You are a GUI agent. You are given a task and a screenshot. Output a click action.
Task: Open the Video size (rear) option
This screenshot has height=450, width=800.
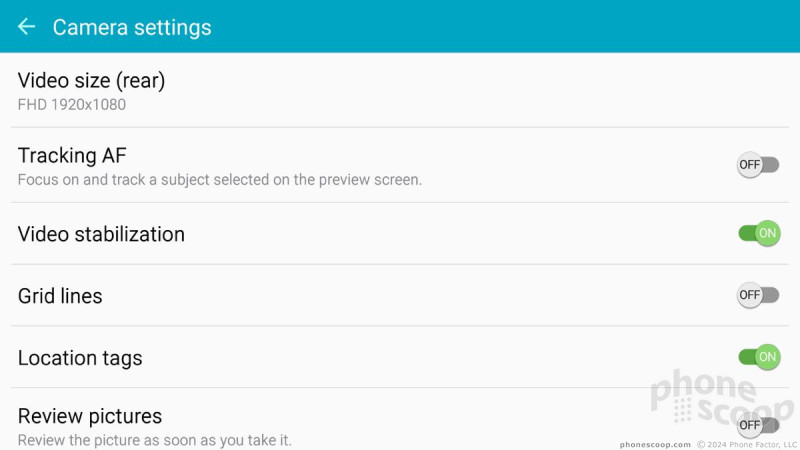[400, 90]
